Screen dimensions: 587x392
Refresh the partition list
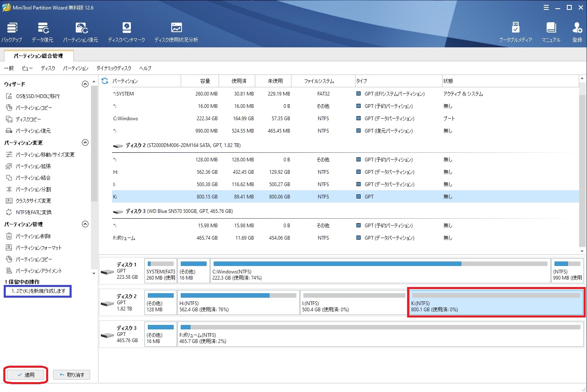(x=105, y=81)
